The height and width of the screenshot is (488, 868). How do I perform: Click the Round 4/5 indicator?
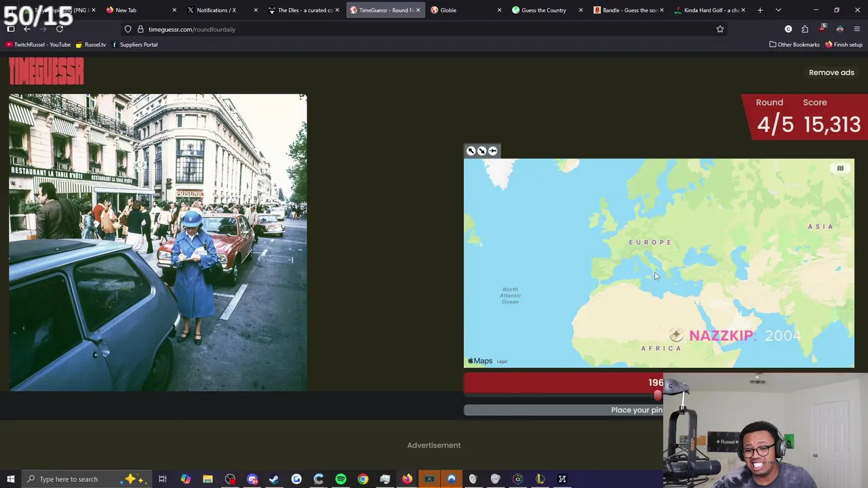(774, 117)
